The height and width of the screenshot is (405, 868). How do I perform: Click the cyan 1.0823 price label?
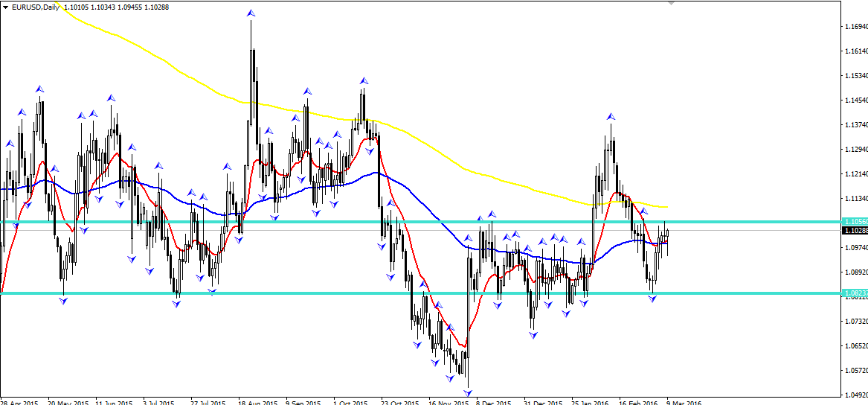854,292
